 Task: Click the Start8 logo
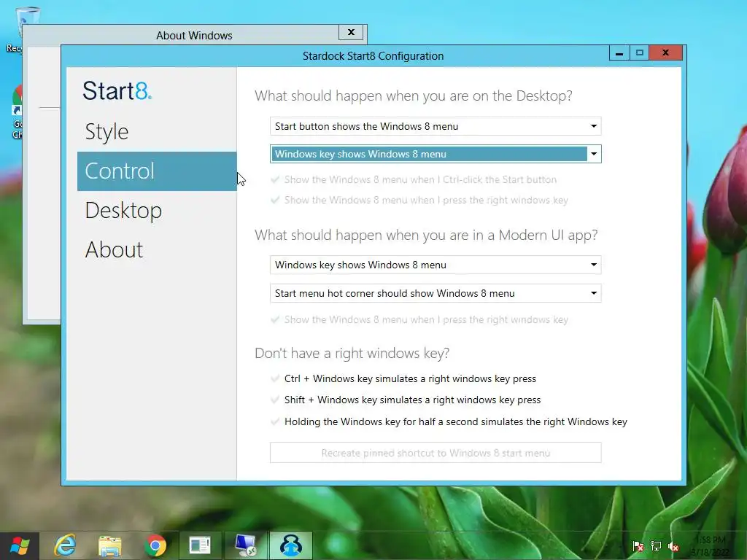[x=117, y=90]
